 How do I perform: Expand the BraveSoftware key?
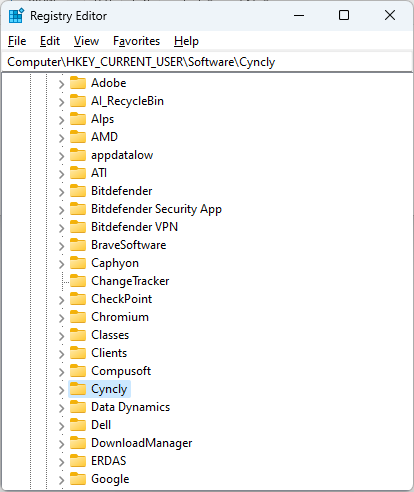[x=61, y=246]
